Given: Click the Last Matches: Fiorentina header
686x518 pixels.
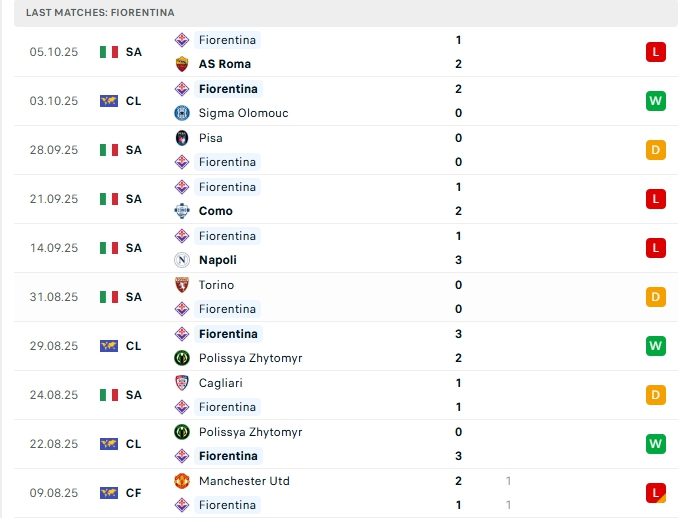Looking at the screenshot, I should pos(100,12).
